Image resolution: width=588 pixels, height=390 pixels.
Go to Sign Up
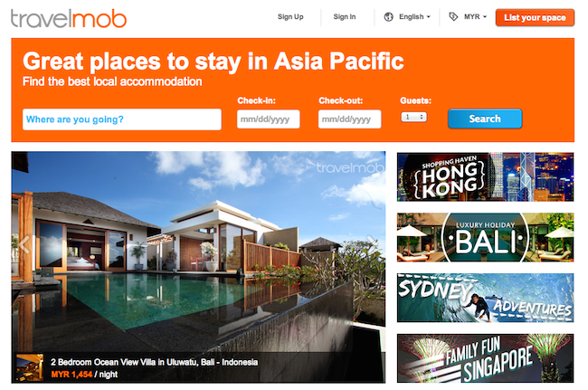290,17
